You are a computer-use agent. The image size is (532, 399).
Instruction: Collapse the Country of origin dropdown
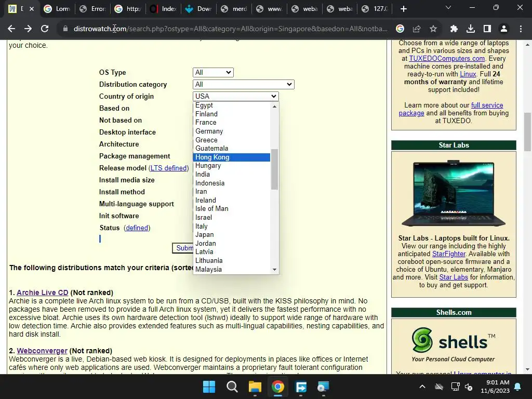[236, 96]
